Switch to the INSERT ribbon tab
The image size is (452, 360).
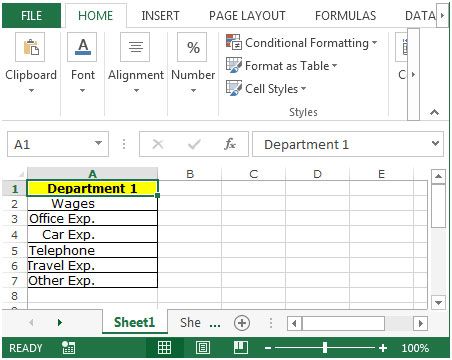click(x=160, y=16)
